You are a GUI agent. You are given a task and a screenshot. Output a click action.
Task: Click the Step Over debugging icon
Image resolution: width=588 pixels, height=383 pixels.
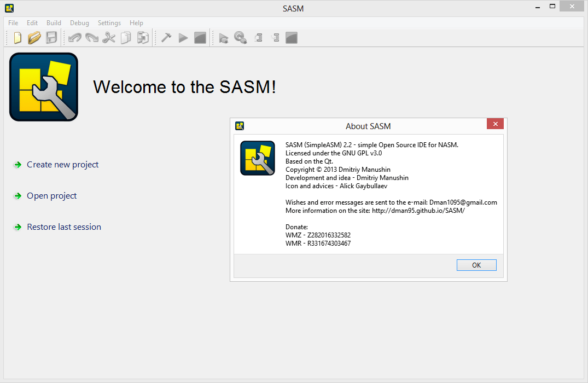tap(258, 37)
